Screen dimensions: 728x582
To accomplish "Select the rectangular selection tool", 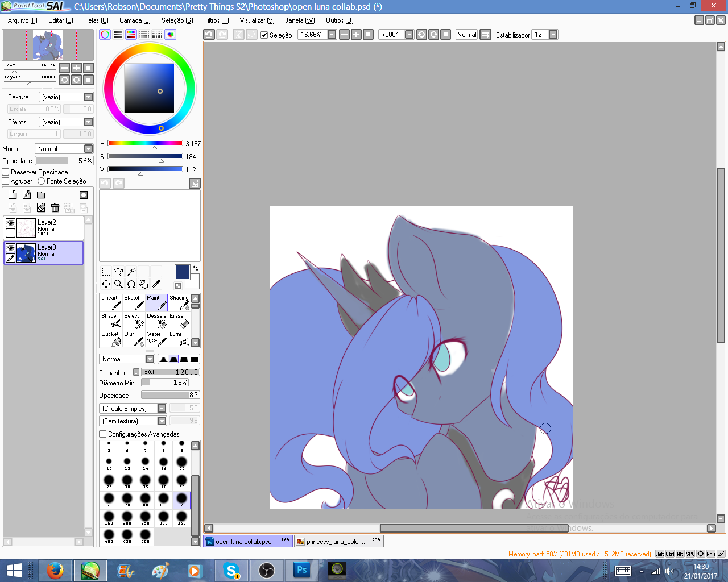I will pyautogui.click(x=106, y=272).
